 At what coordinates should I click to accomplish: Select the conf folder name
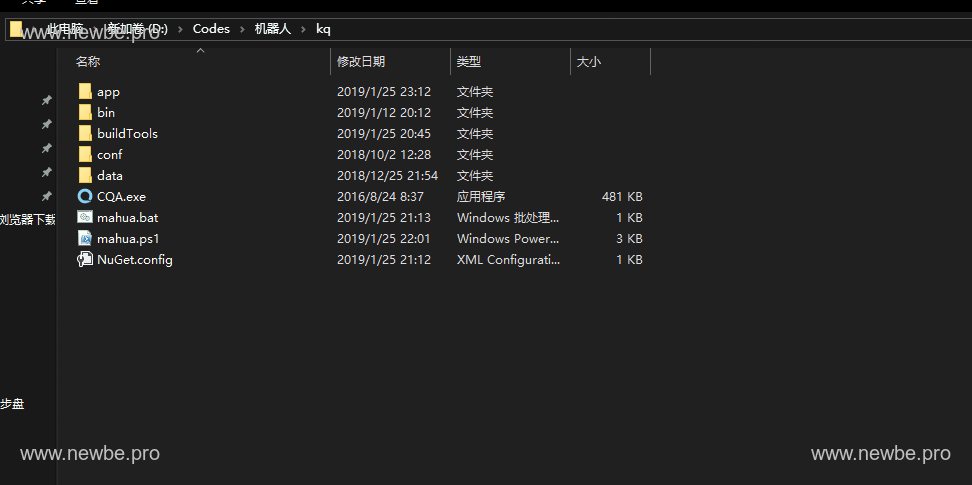(x=110, y=154)
